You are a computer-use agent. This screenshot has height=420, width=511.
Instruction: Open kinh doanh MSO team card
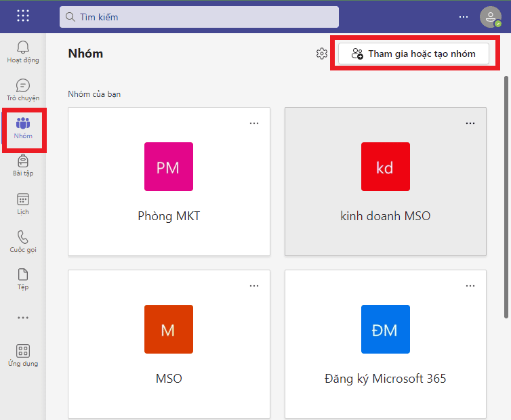tap(386, 182)
